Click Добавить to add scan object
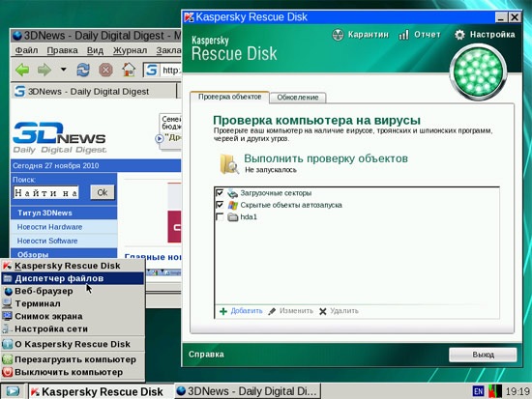Viewport: 532px width, 399px height. click(241, 311)
